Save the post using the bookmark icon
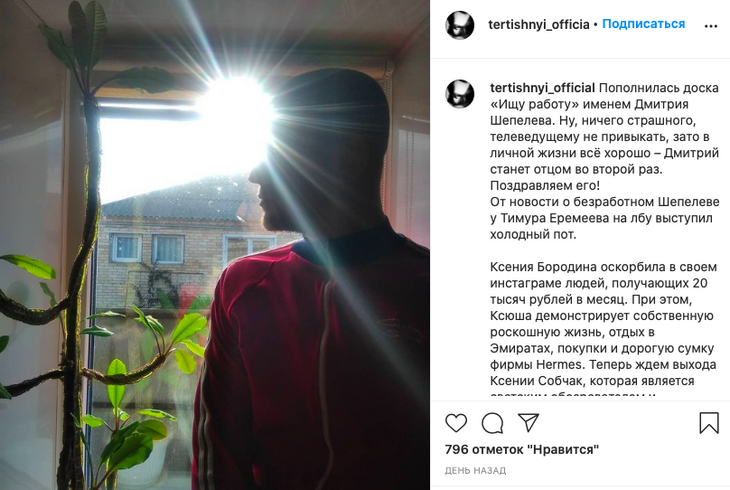 709,422
